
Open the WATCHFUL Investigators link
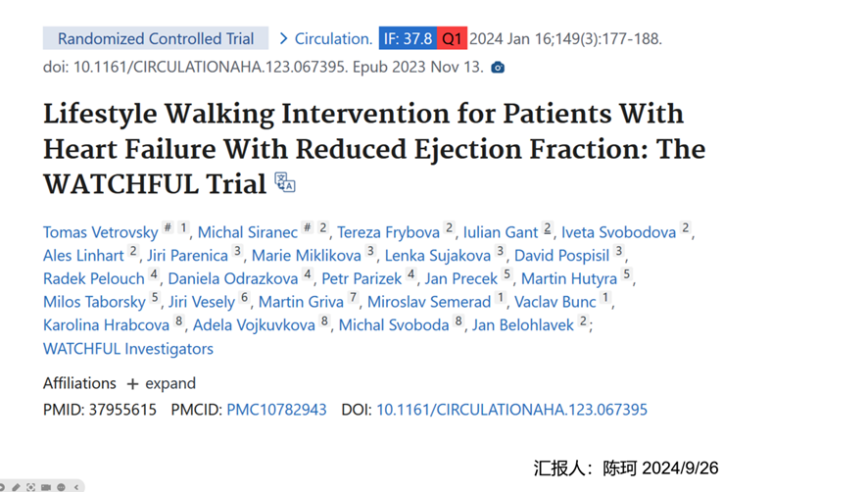click(127, 348)
